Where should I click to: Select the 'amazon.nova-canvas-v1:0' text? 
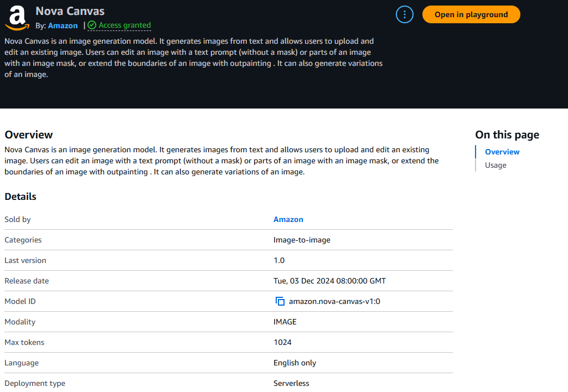pyautogui.click(x=334, y=301)
